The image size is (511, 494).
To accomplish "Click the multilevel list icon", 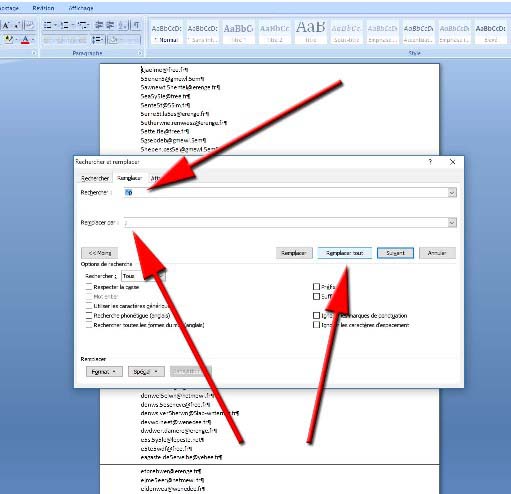I will pos(83,25).
